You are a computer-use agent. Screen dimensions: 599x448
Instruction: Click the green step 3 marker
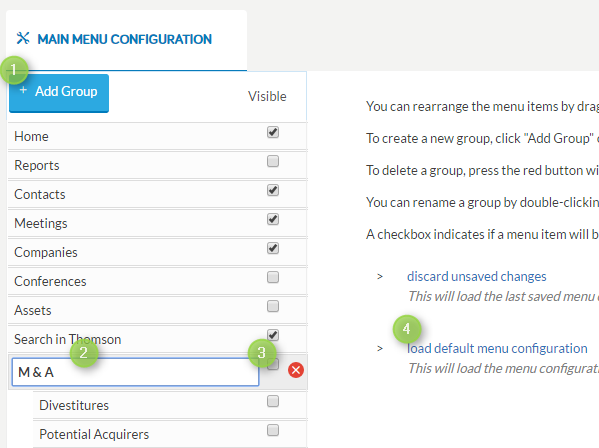click(x=262, y=353)
